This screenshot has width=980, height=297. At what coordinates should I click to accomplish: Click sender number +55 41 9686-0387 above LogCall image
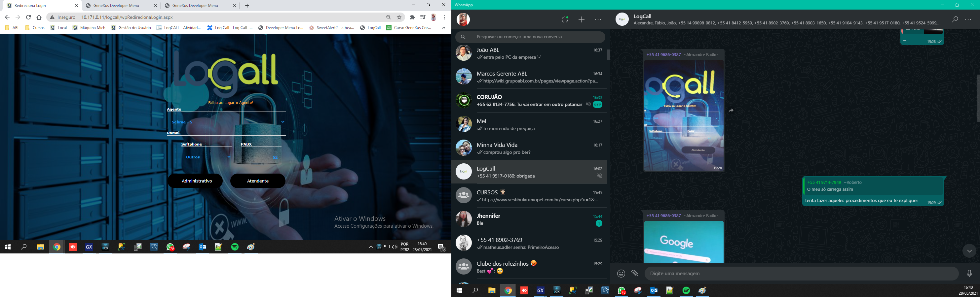663,55
